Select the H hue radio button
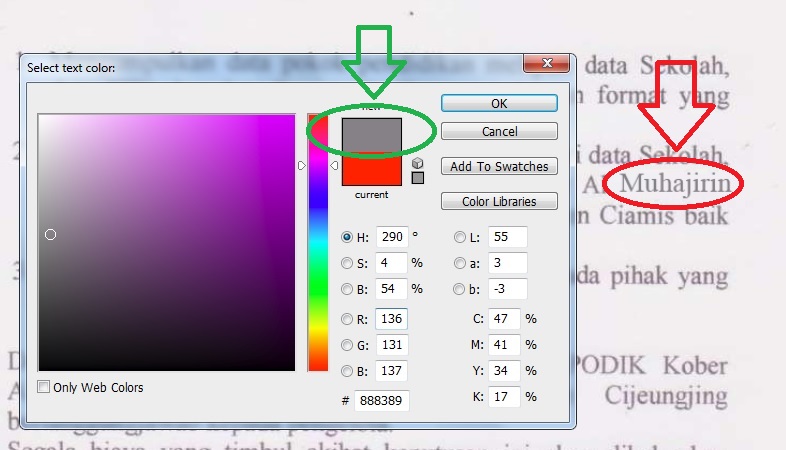Viewport: 786px width, 450px height. pyautogui.click(x=346, y=237)
